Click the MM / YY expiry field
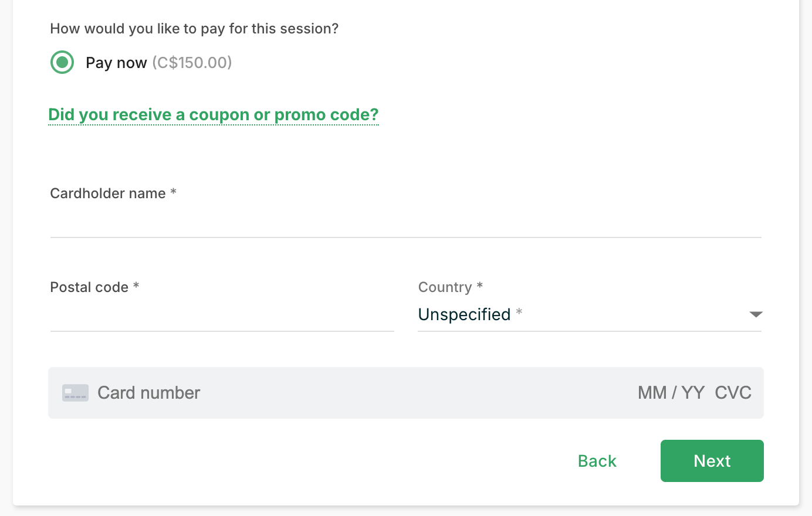 click(671, 393)
